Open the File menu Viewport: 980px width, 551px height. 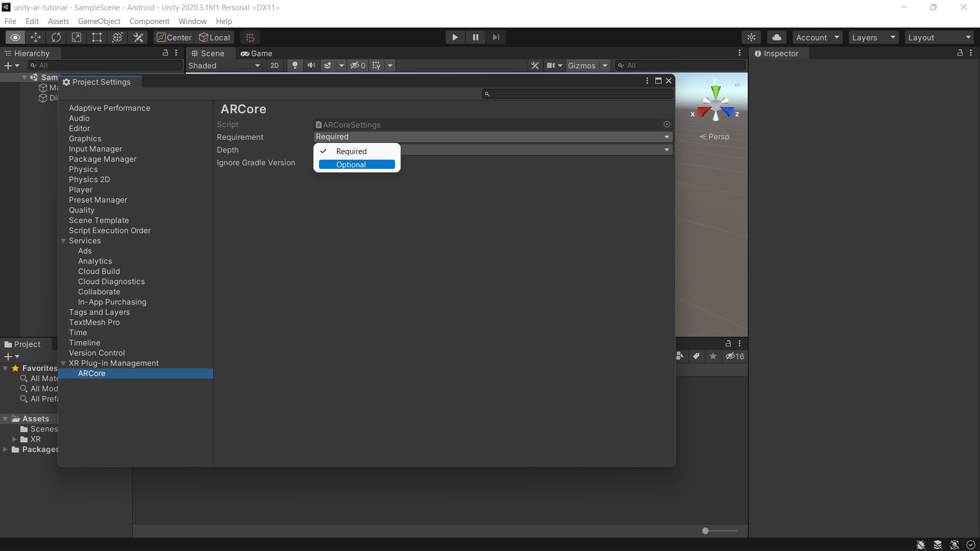coord(10,21)
